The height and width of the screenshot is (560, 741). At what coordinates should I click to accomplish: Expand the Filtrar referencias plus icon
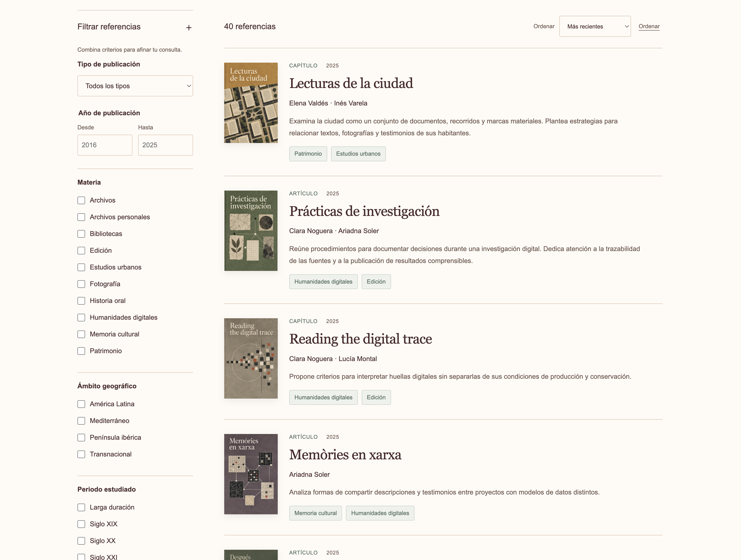click(x=189, y=27)
